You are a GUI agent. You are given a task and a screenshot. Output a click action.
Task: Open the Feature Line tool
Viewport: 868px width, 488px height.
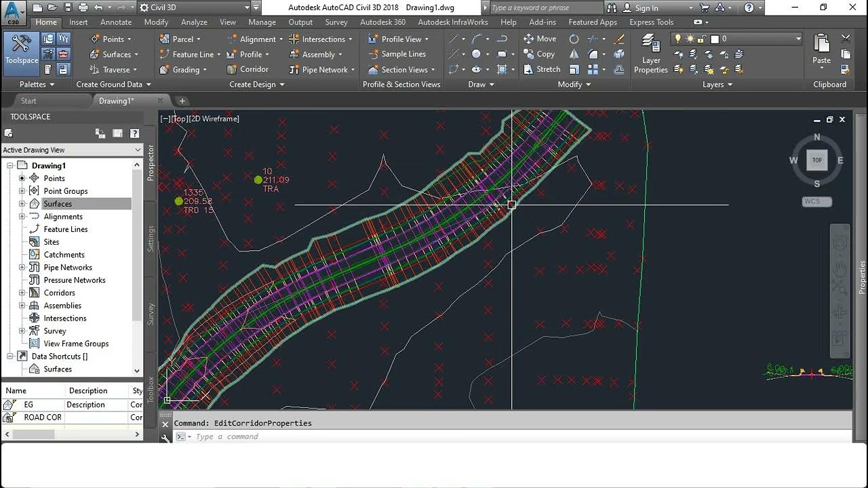coord(189,54)
